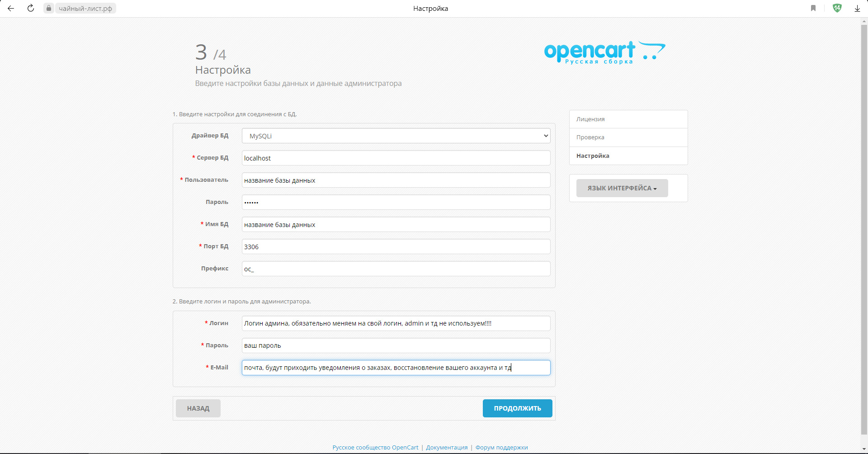Bookmark this page with the bookmark icon

point(813,8)
